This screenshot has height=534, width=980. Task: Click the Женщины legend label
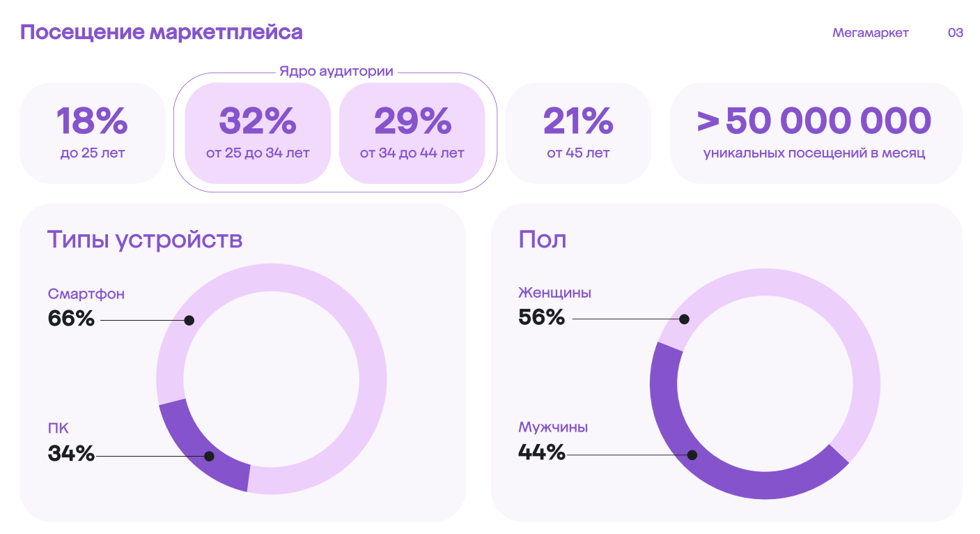pyautogui.click(x=554, y=293)
